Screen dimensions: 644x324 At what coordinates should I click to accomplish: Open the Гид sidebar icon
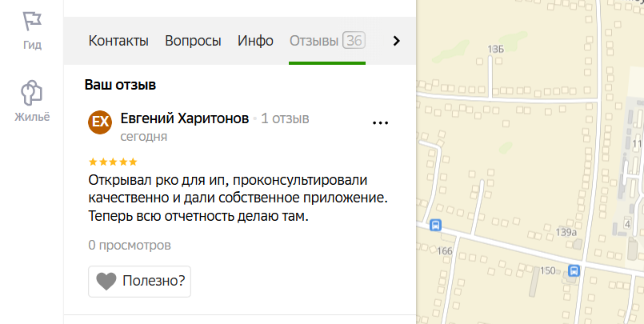[32, 30]
